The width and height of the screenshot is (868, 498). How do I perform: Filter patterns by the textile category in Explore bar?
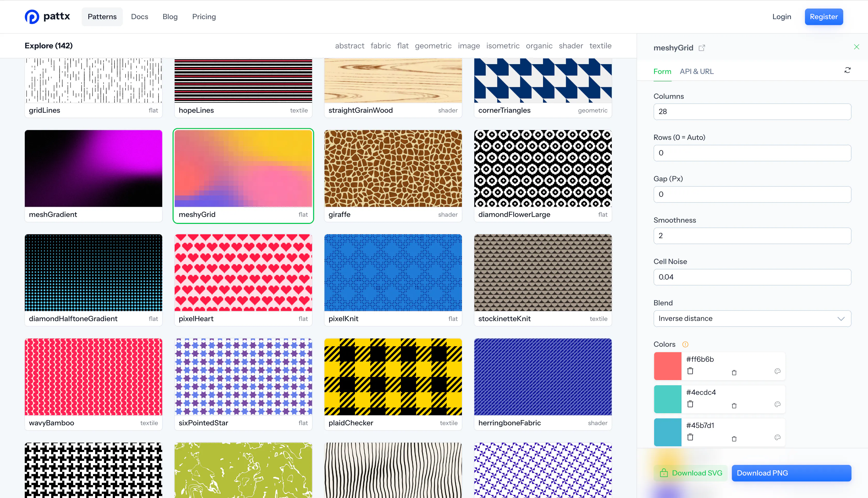pos(600,46)
